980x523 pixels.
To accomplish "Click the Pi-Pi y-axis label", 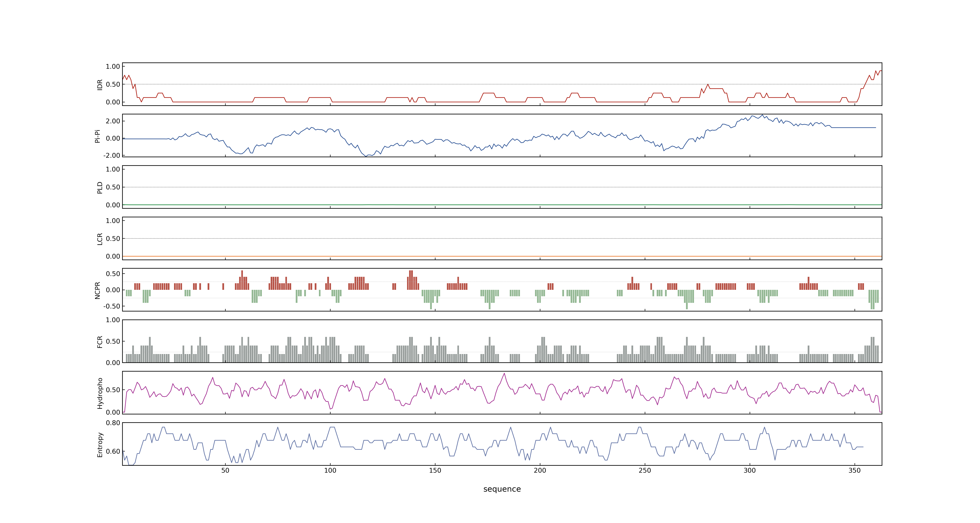I will [x=97, y=136].
